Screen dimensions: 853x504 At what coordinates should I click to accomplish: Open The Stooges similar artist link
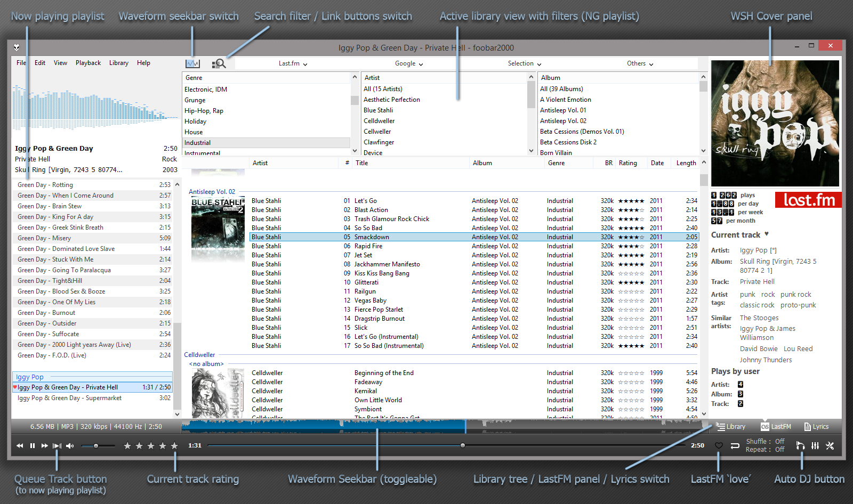[759, 318]
